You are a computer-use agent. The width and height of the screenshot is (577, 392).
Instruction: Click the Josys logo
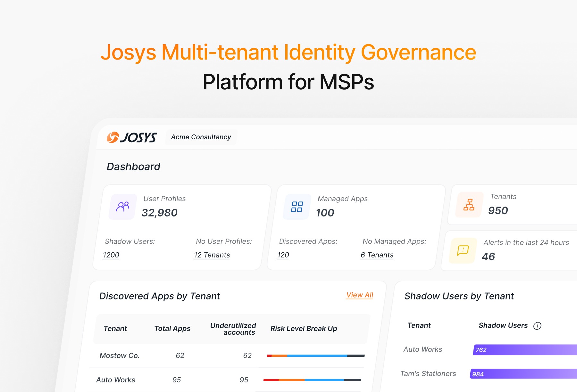coord(132,137)
